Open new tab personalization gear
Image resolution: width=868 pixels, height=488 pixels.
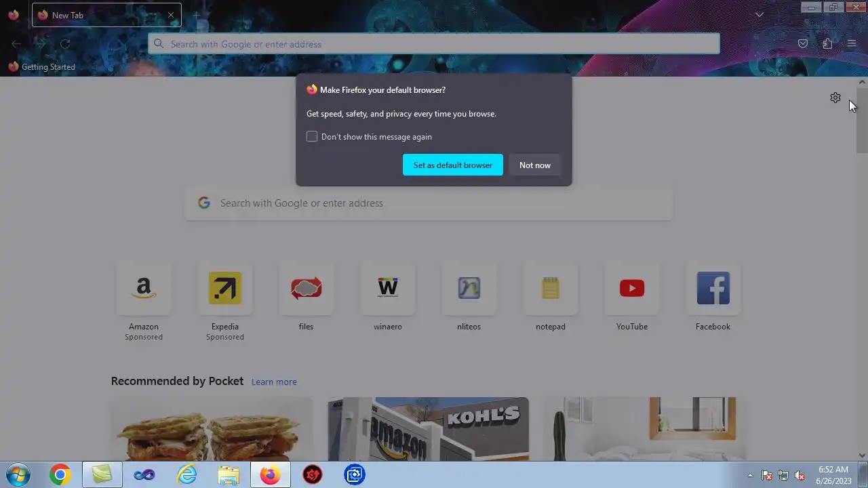click(835, 98)
